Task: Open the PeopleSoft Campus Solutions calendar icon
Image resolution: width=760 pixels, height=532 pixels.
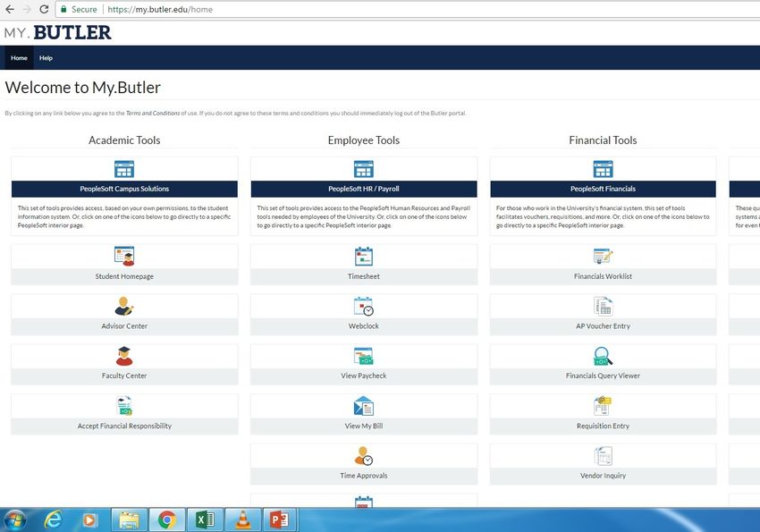Action: coord(124,169)
